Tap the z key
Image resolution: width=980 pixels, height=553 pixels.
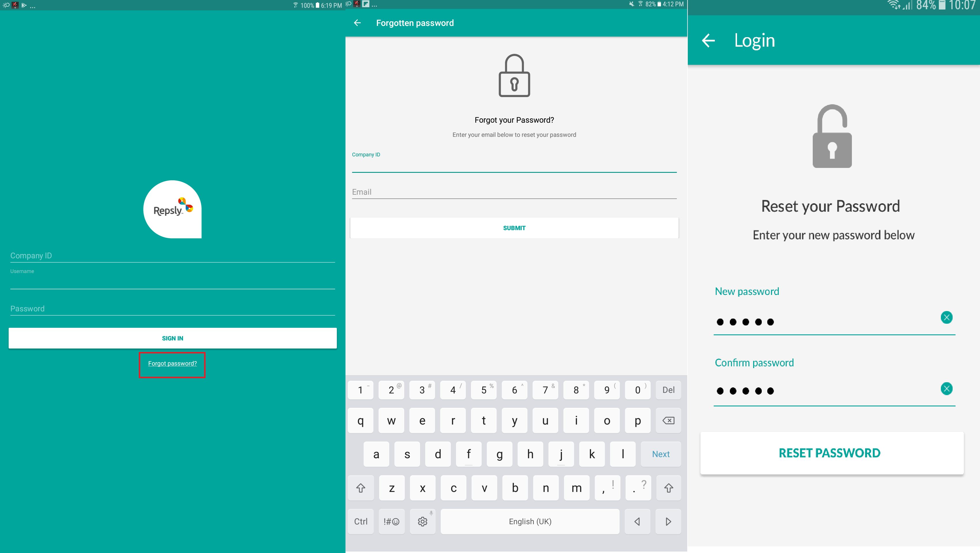point(392,488)
